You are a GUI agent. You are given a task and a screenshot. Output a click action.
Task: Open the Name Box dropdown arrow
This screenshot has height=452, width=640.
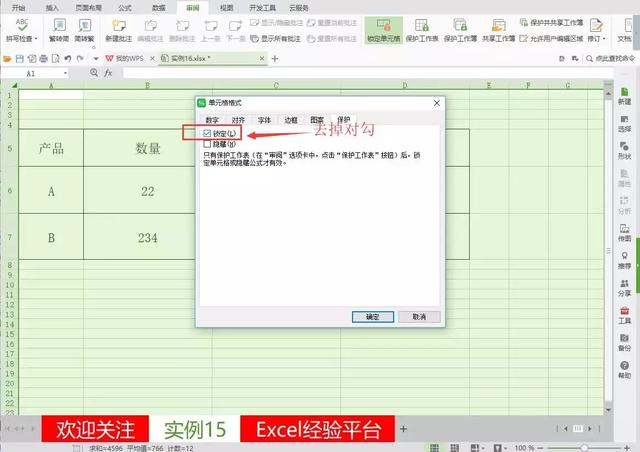65,73
